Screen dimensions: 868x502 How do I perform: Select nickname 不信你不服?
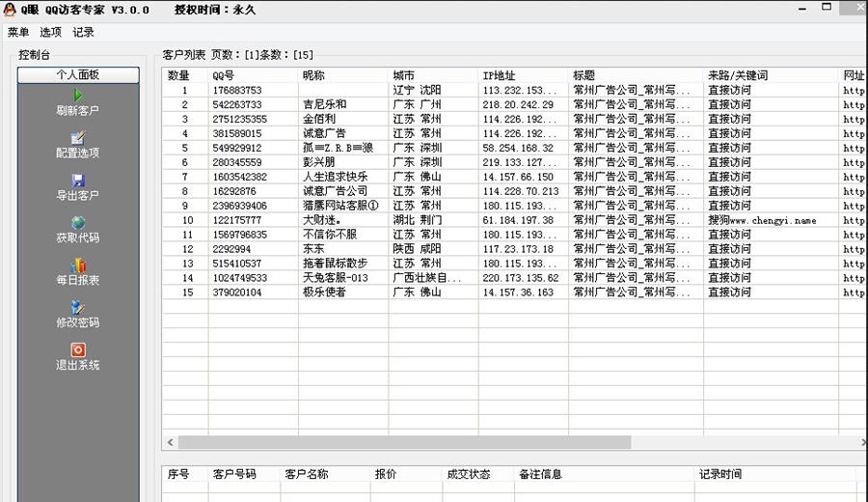(330, 235)
